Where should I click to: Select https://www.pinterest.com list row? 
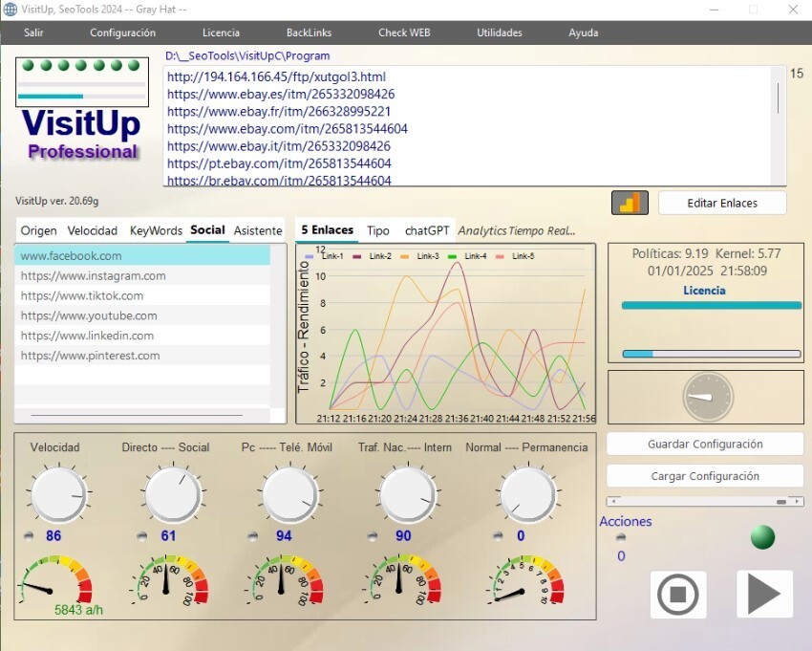tap(142, 356)
